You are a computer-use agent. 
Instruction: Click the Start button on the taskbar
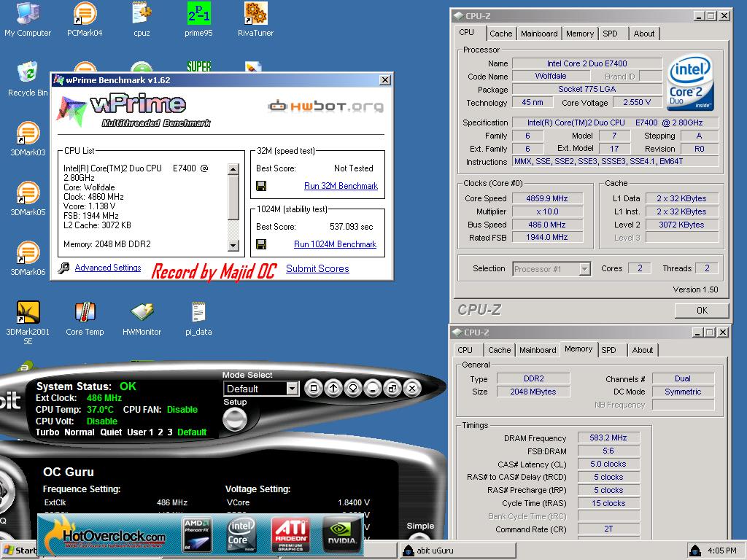pyautogui.click(x=19, y=551)
